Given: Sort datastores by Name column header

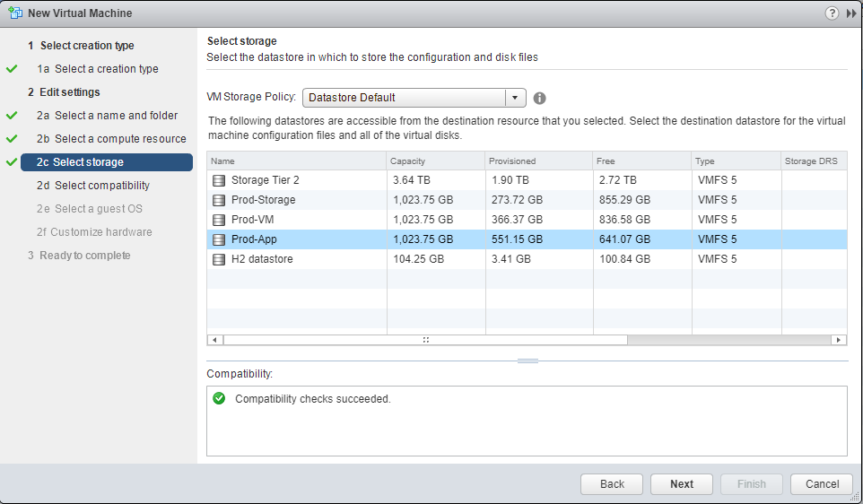Looking at the screenshot, I should (x=297, y=161).
